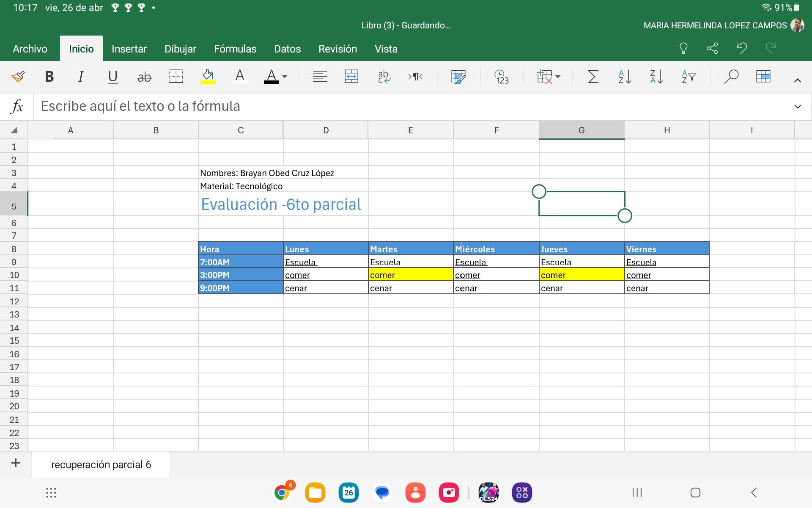Open the insert/delete cells dropdown arrow
812x508 pixels.
[x=558, y=77]
